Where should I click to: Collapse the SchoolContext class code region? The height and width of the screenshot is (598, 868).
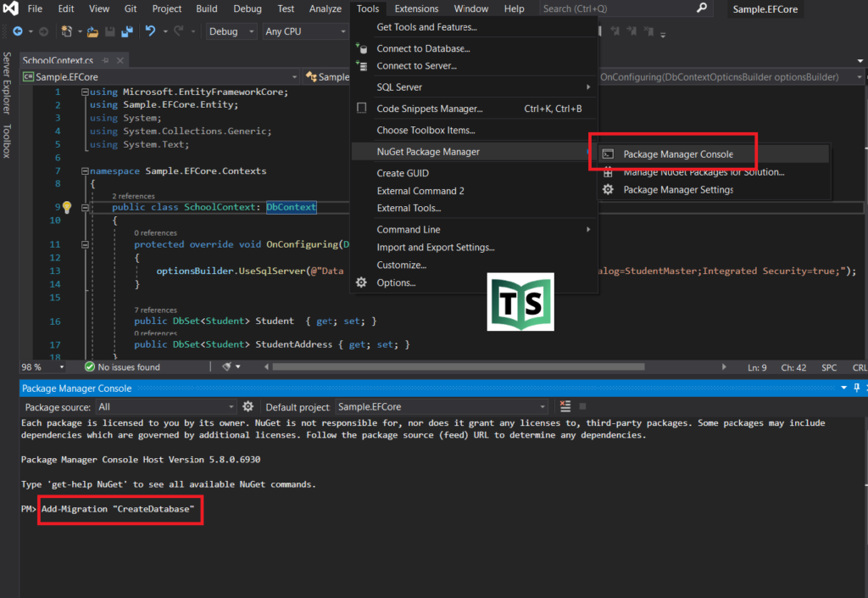pos(84,206)
